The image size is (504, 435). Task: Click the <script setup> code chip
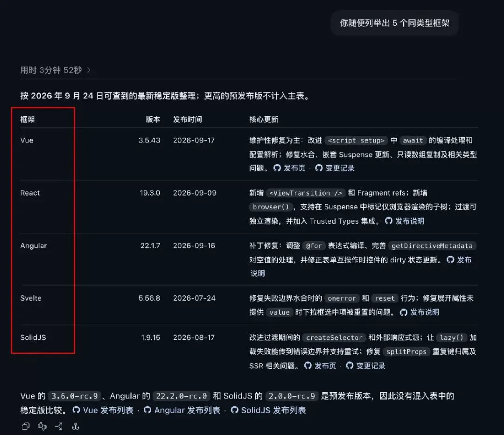[356, 140]
